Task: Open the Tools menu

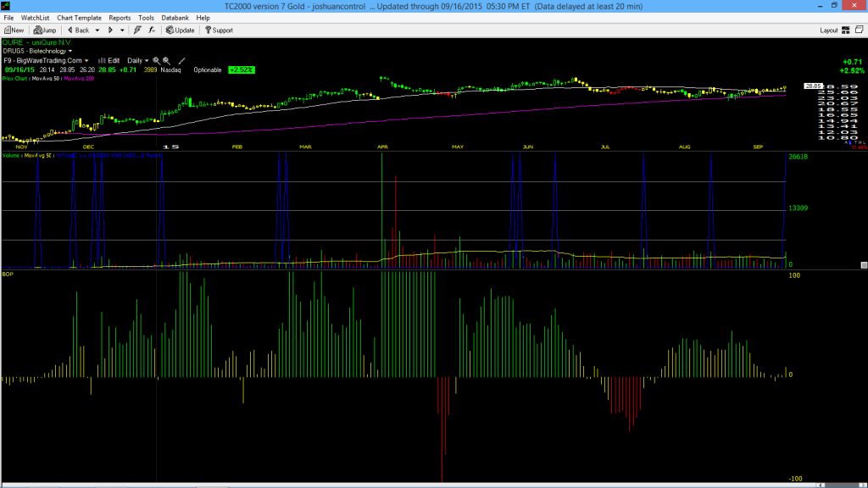Action: pos(146,18)
